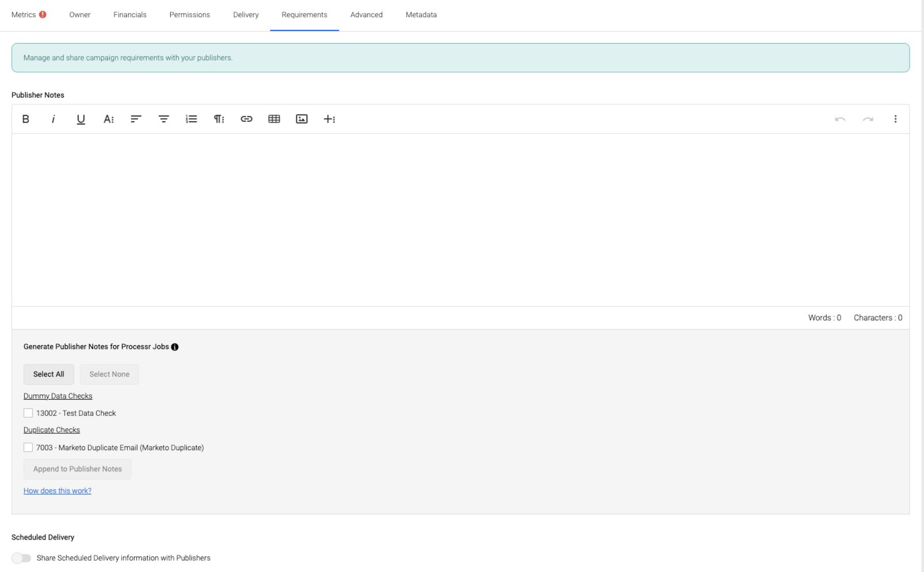
Task: Open paragraph format options
Action: coord(219,119)
